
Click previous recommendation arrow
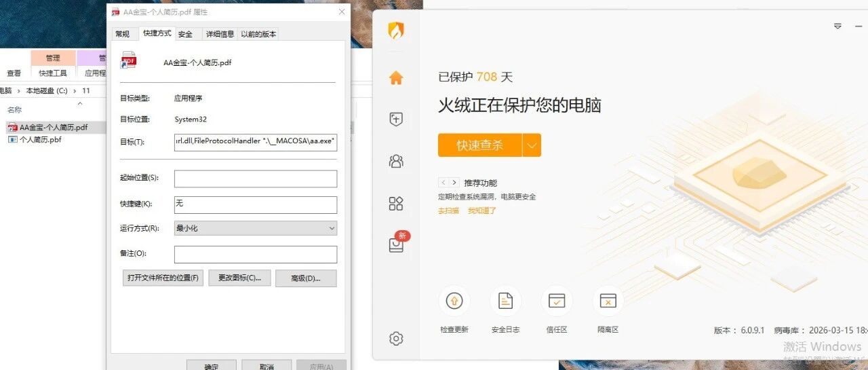tap(443, 183)
